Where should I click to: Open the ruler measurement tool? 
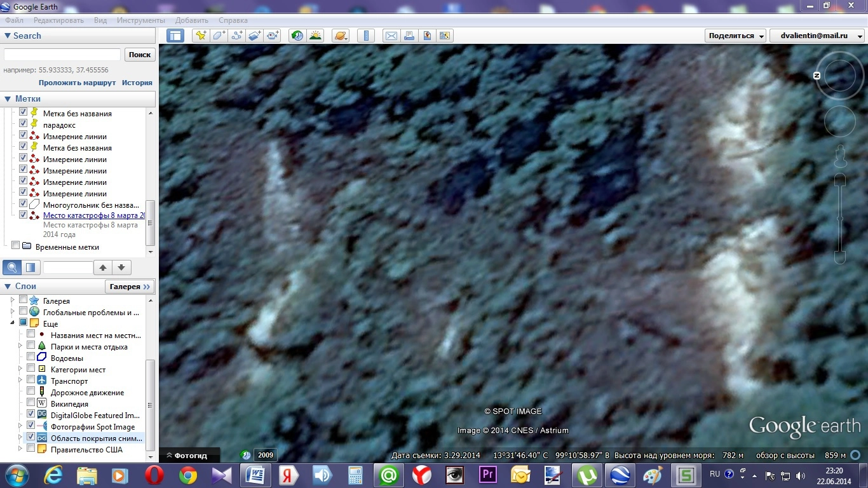pyautogui.click(x=366, y=36)
